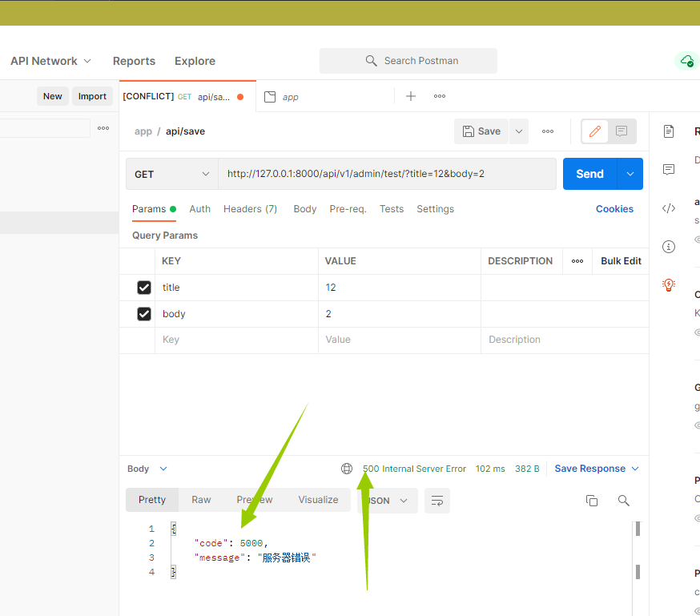This screenshot has width=700, height=616.
Task: Open tab options ellipsis next to plus
Action: point(440,96)
